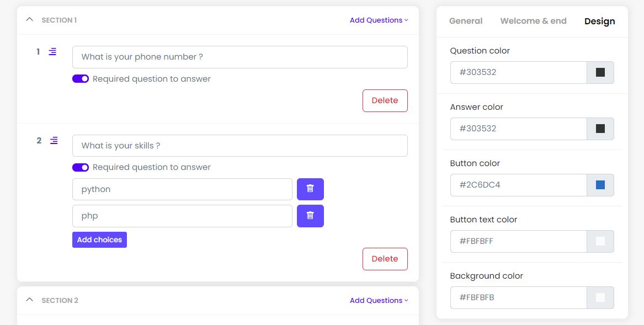Pick the Background color swatch

tap(600, 297)
